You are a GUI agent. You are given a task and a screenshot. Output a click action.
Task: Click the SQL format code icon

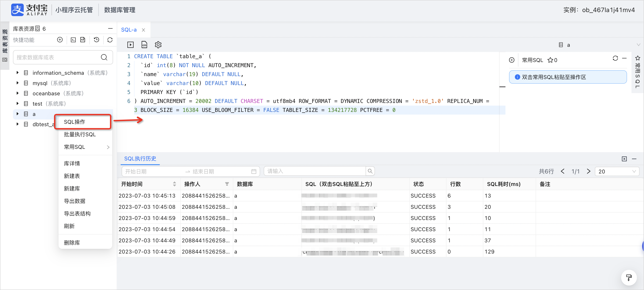click(144, 45)
